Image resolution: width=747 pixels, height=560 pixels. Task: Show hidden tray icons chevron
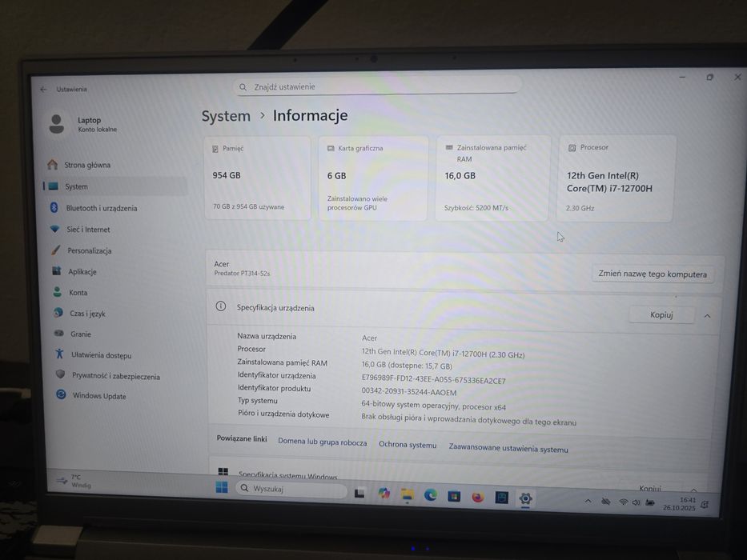(x=588, y=501)
